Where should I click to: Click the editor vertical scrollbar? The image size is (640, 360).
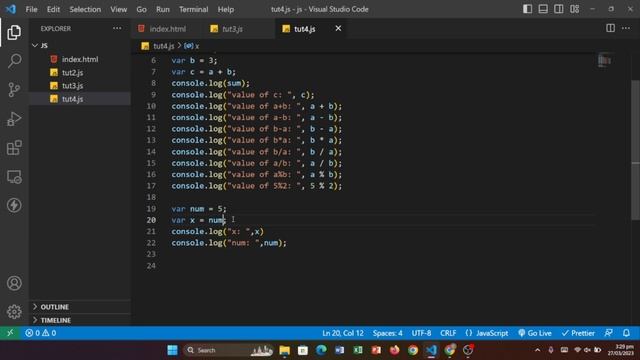(x=635, y=150)
